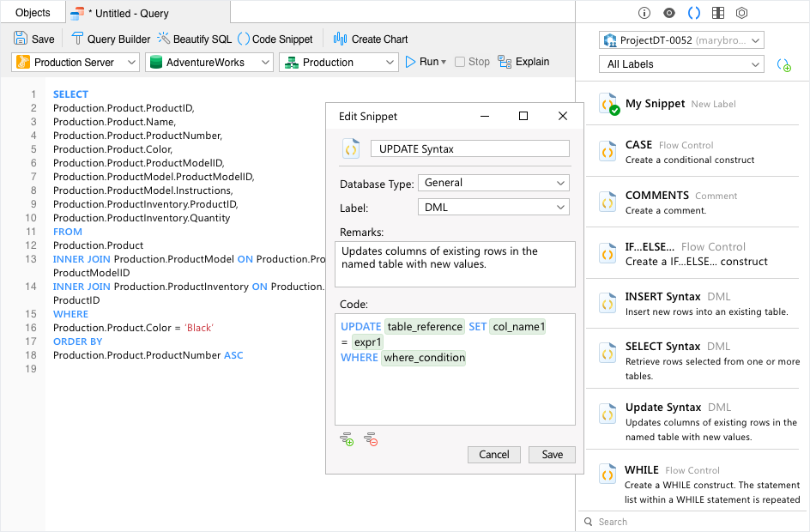Image resolution: width=810 pixels, height=532 pixels.
Task: Click the Cancel button in the Edit Snippet dialog
Action: (494, 455)
